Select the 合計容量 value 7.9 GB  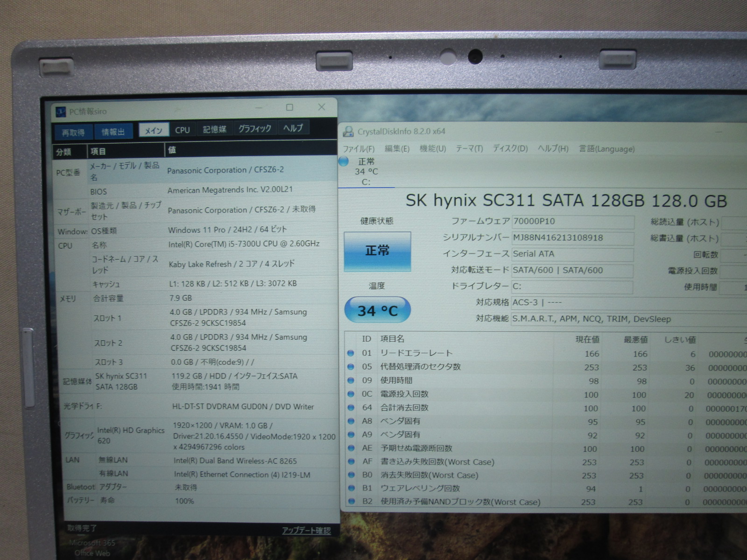click(181, 298)
